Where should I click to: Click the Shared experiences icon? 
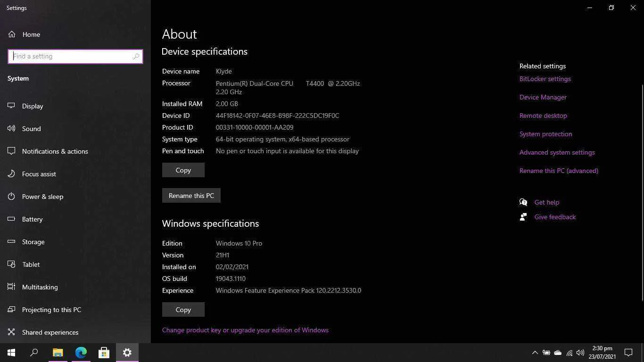point(11,332)
